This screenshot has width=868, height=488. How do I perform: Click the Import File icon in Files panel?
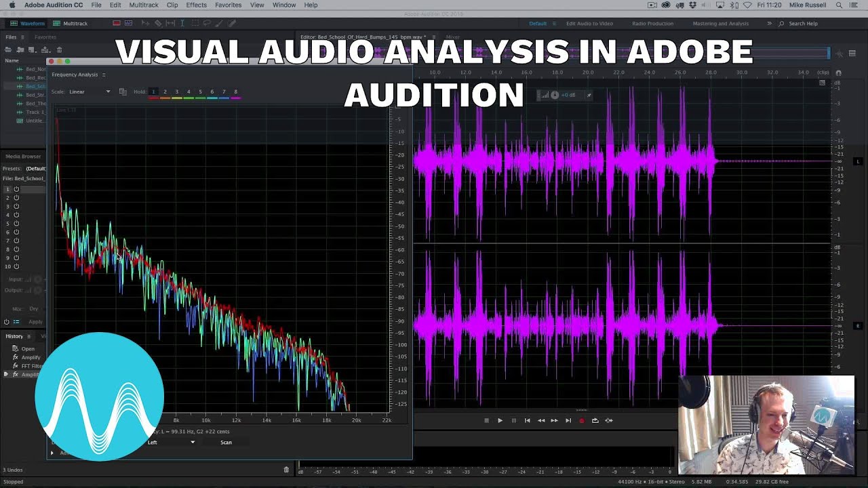click(20, 49)
